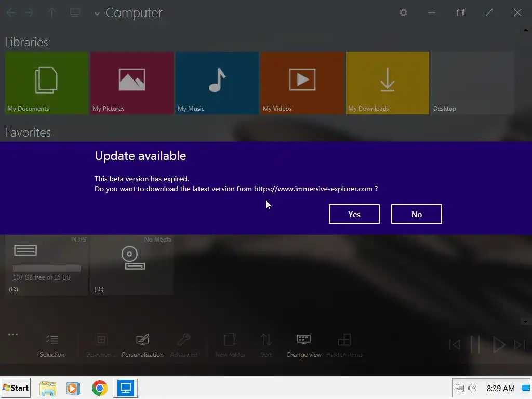Open the Windows Start button

[x=16, y=388]
